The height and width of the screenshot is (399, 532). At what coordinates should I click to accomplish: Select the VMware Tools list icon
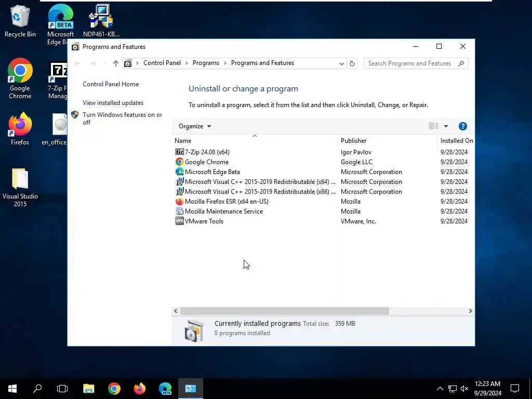[179, 221]
